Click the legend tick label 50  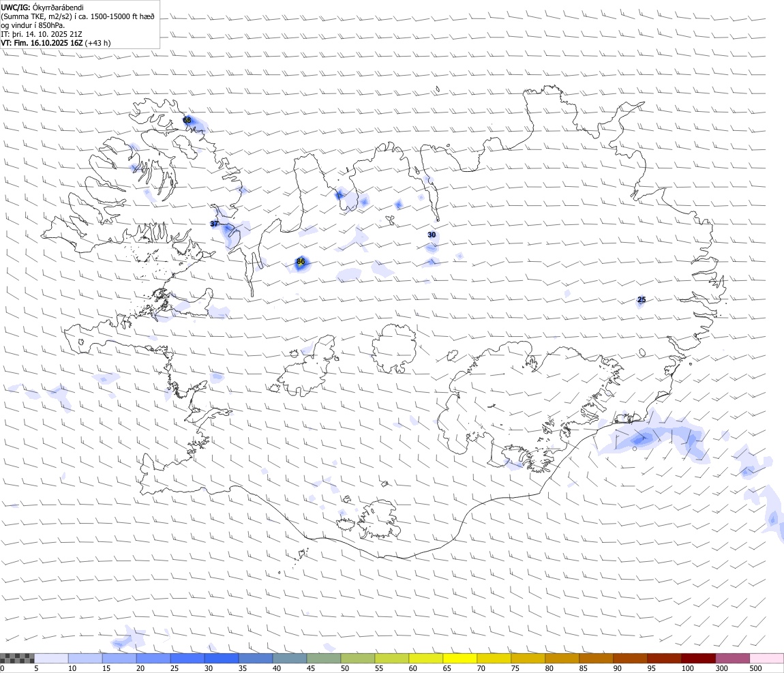click(x=345, y=668)
